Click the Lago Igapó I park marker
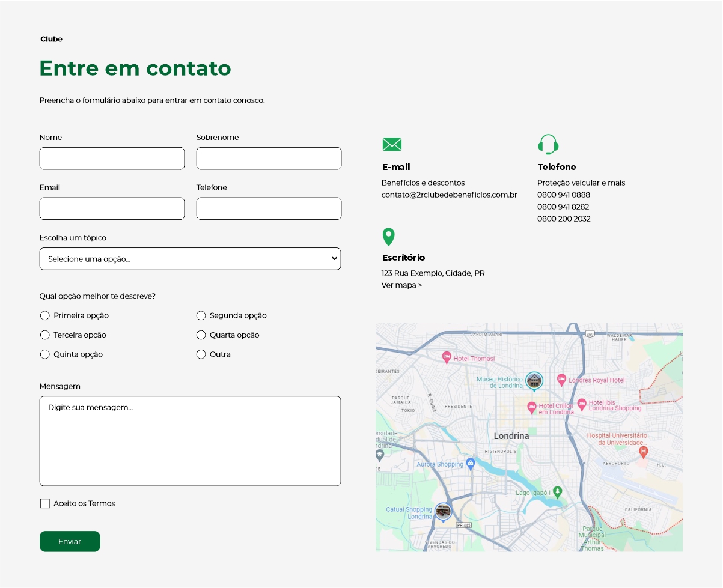This screenshot has width=723, height=588. pyautogui.click(x=557, y=491)
